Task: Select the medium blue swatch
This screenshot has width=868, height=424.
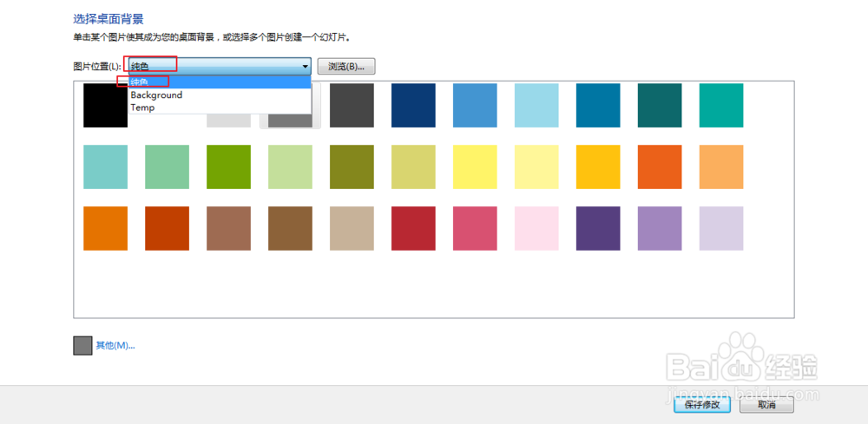Action: pos(475,105)
